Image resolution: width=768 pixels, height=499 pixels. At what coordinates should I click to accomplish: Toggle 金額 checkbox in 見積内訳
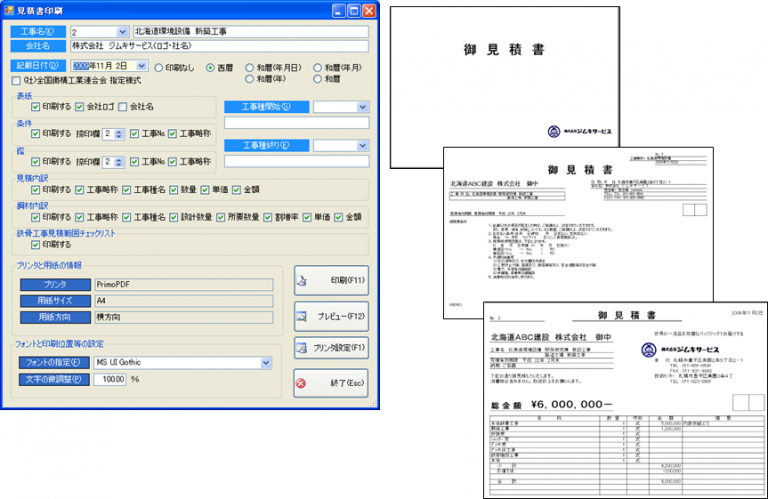coord(237,190)
